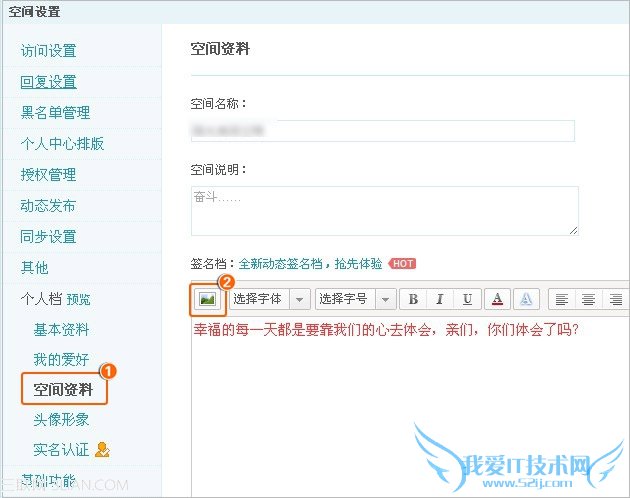
Task: Open the red font color tool
Action: pos(497,299)
